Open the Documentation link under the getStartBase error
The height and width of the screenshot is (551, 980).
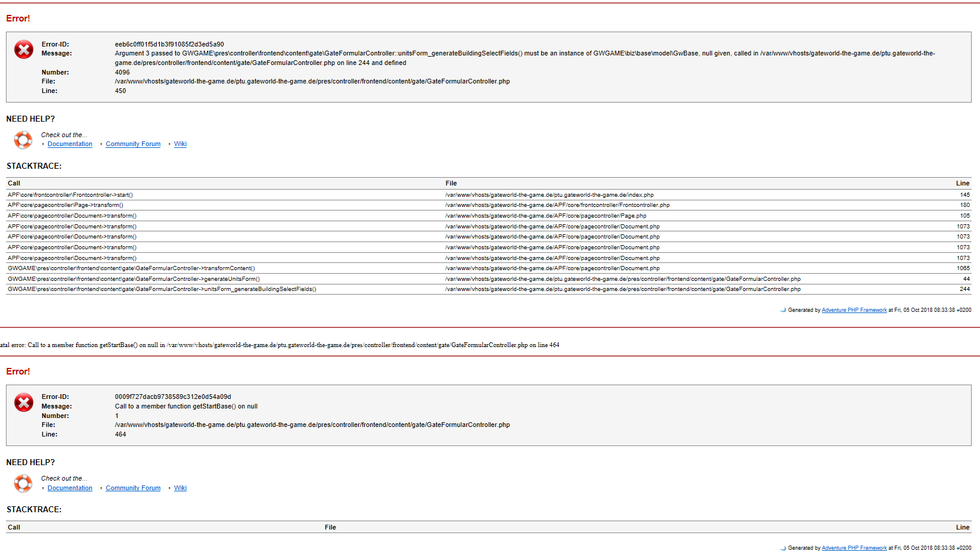pyautogui.click(x=70, y=488)
